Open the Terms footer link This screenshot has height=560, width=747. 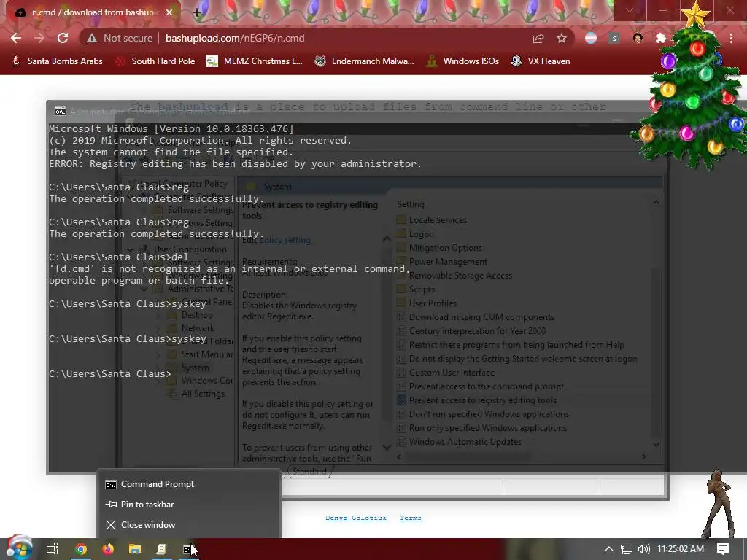(x=410, y=518)
